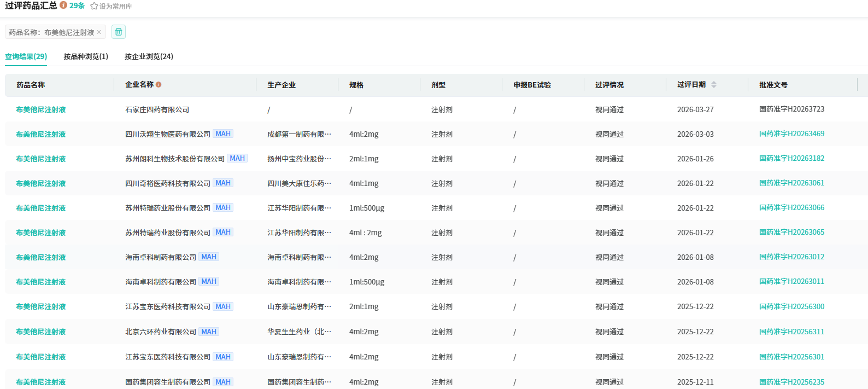Open approval number 国药准字H20263469

pyautogui.click(x=791, y=134)
